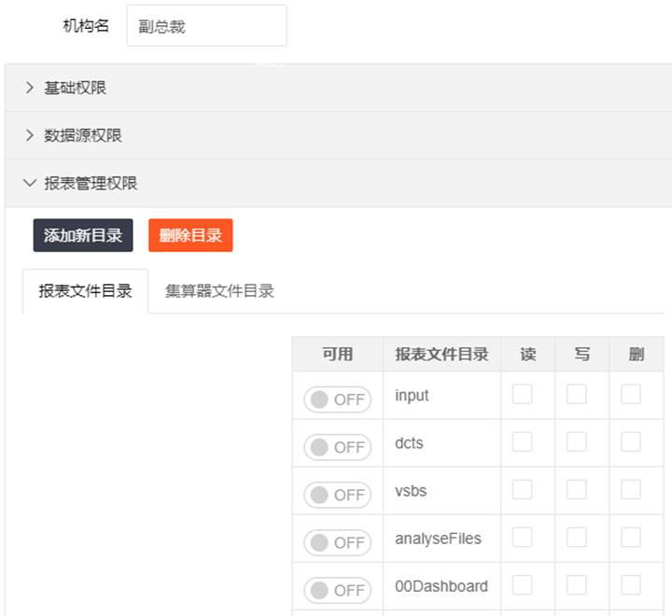Click the 机构名 input field

click(x=206, y=26)
